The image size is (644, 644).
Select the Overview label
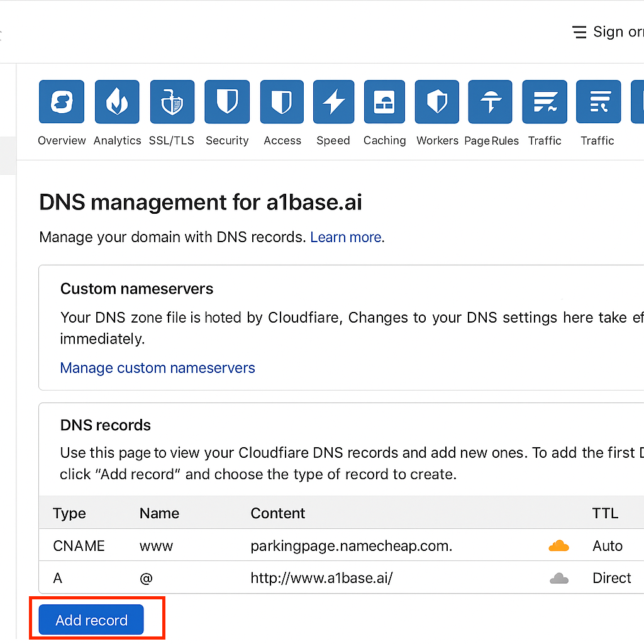pos(62,140)
